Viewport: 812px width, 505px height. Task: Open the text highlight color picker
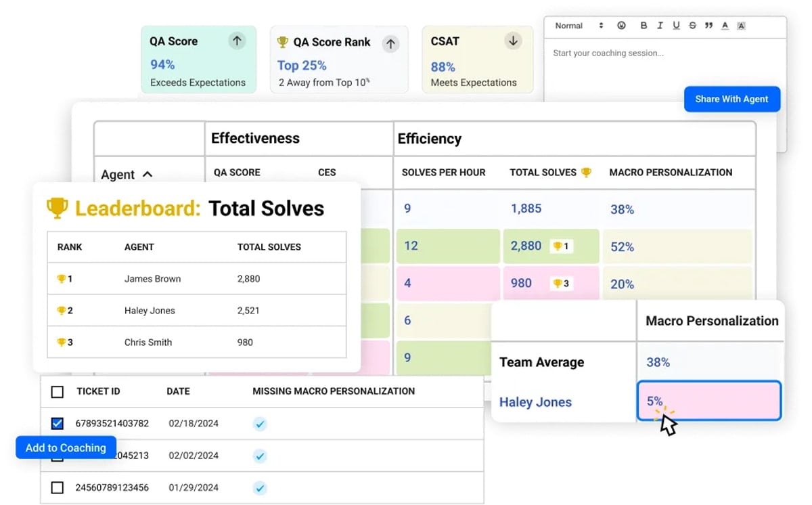(x=741, y=26)
